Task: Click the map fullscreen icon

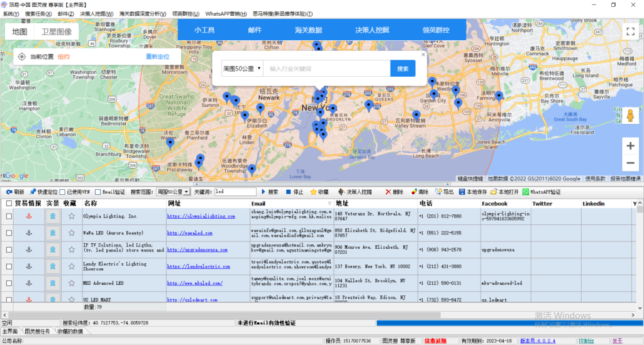Action: 630,31
